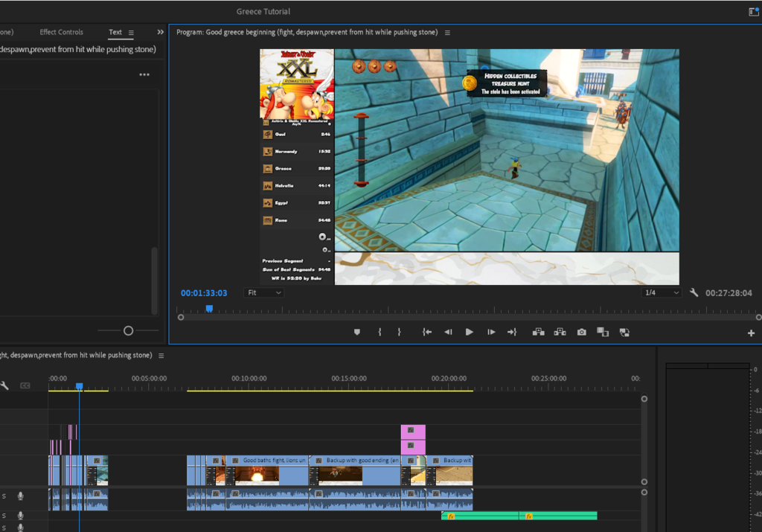Select the 'Backup with good ending' clip
762x532 pixels.
355,470
